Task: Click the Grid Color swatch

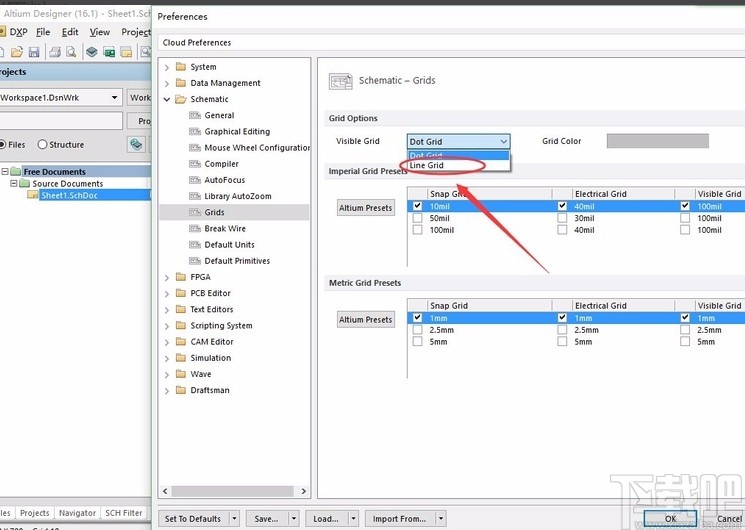Action: pyautogui.click(x=658, y=141)
